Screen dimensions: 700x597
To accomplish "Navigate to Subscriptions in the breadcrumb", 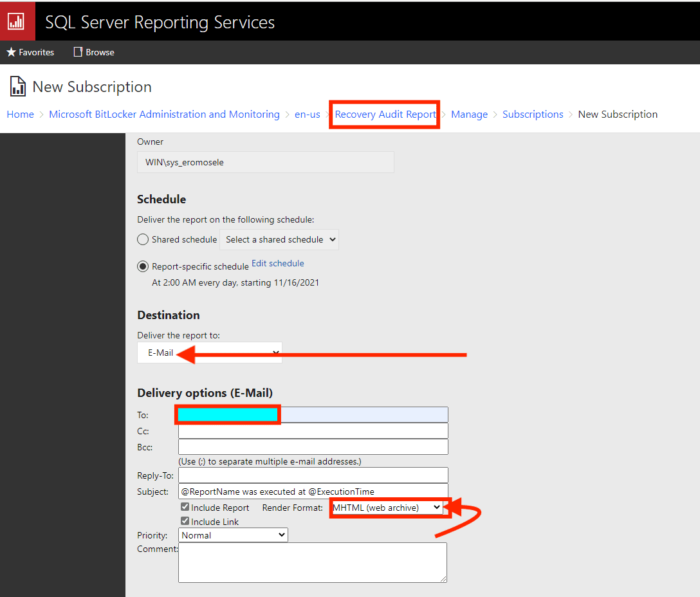I will click(x=533, y=115).
